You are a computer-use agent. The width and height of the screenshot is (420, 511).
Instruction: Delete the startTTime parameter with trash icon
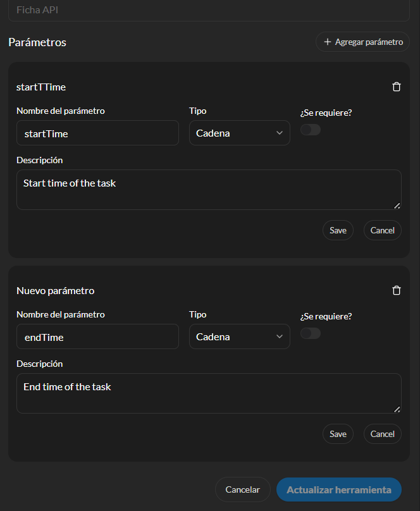pyautogui.click(x=396, y=87)
